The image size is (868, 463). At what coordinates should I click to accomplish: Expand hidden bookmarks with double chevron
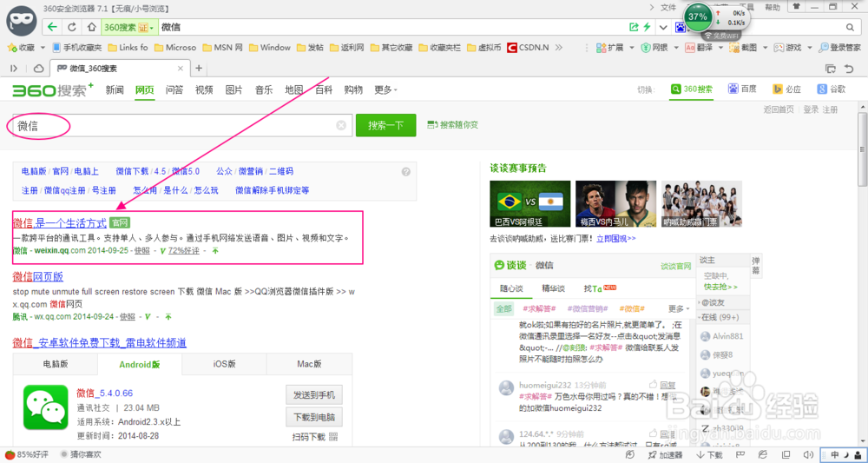559,48
